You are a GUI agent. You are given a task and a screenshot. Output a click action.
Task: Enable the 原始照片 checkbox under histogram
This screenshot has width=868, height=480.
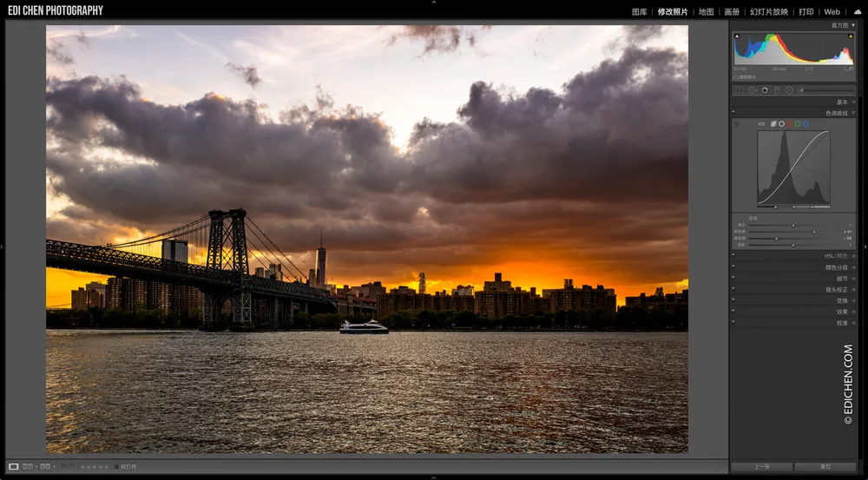(x=736, y=77)
